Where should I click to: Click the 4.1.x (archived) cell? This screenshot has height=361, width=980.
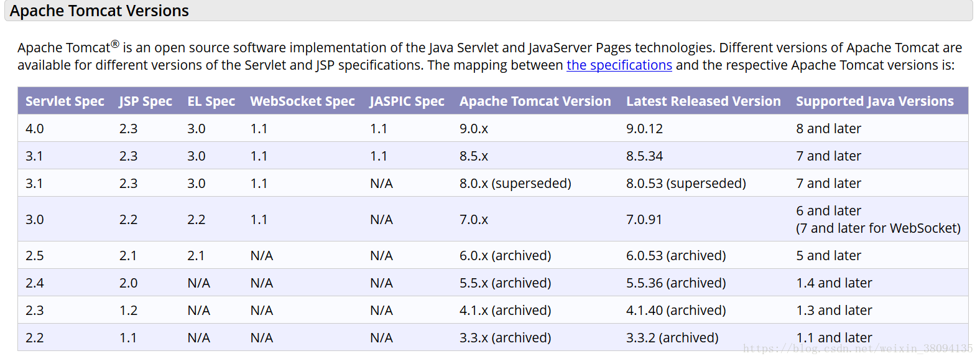(x=506, y=311)
